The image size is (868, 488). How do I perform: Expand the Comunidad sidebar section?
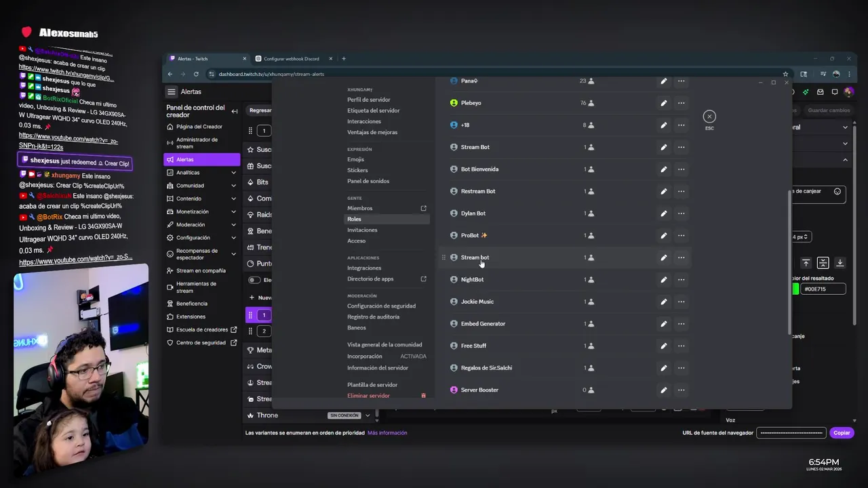(x=233, y=186)
